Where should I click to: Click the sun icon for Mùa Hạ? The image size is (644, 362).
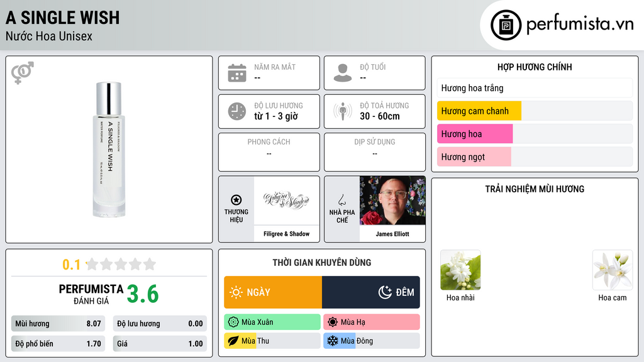333,322
